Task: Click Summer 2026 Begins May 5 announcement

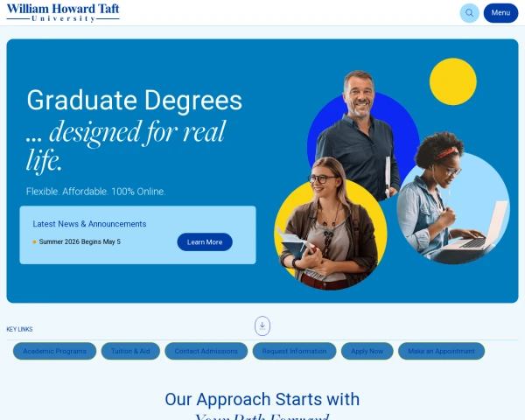Action: (80, 241)
